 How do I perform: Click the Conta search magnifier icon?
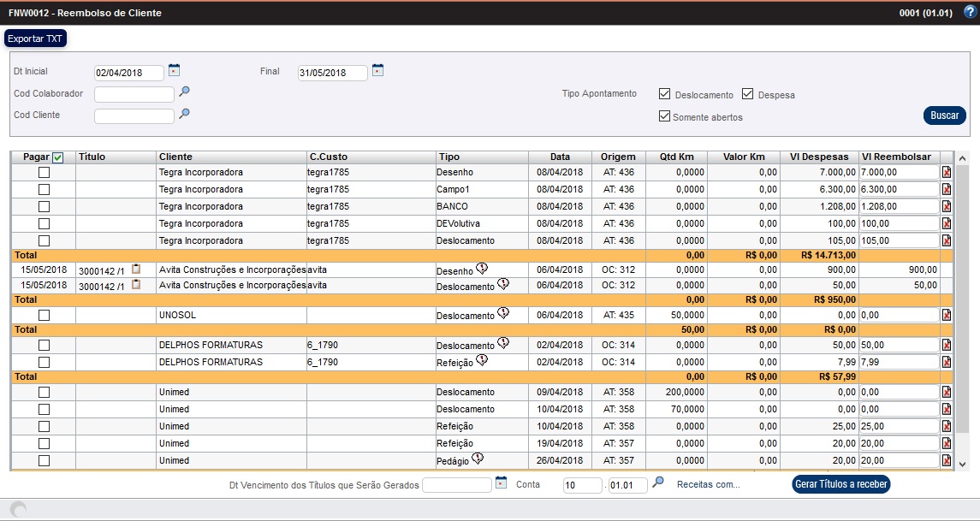[657, 483]
